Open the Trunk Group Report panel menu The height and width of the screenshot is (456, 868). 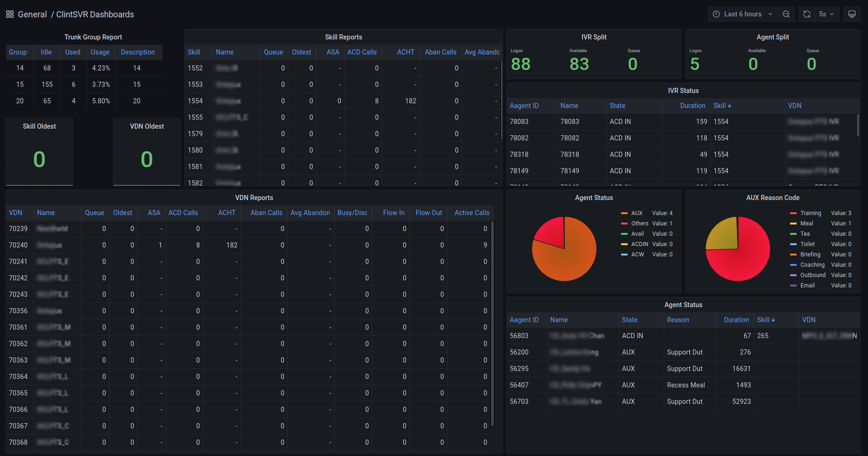point(93,37)
